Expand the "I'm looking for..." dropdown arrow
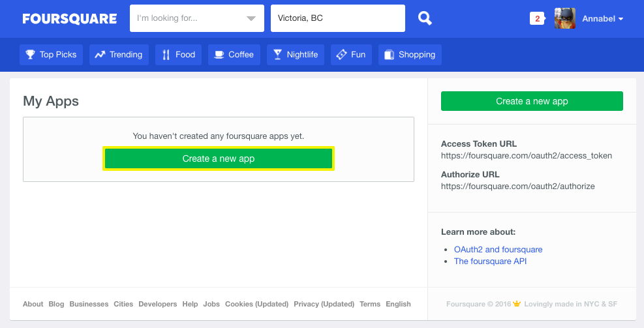This screenshot has height=328, width=644. pos(251,18)
